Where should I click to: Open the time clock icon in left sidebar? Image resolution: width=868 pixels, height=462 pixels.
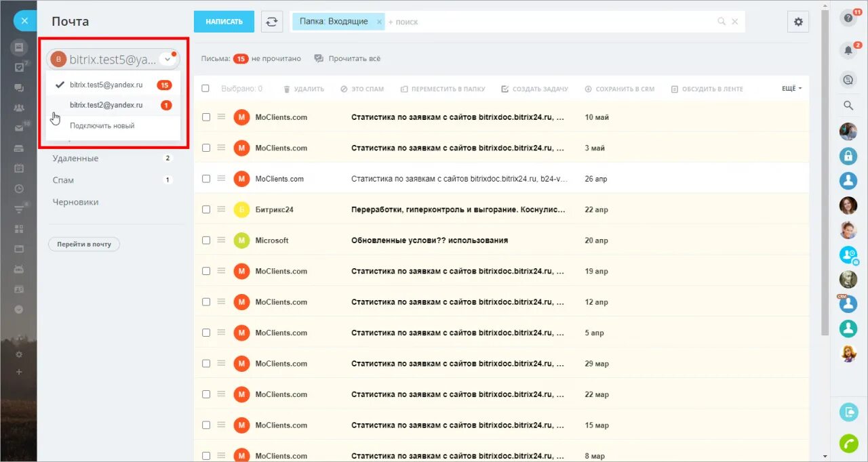[19, 188]
